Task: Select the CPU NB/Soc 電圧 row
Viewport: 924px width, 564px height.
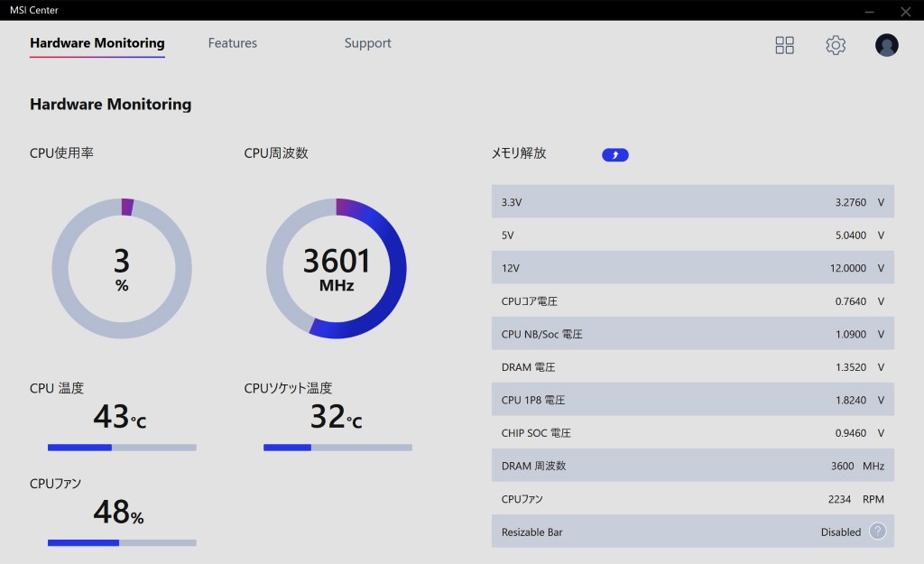Action: 692,334
